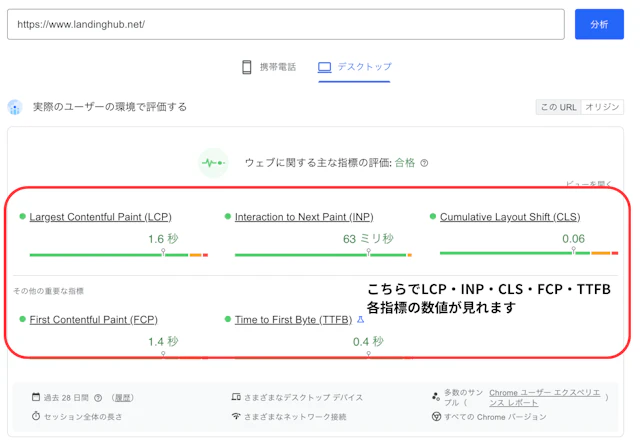This screenshot has height=444, width=640.
Task: Click the experimental flask icon beside TTFB
Action: pyautogui.click(x=360, y=320)
